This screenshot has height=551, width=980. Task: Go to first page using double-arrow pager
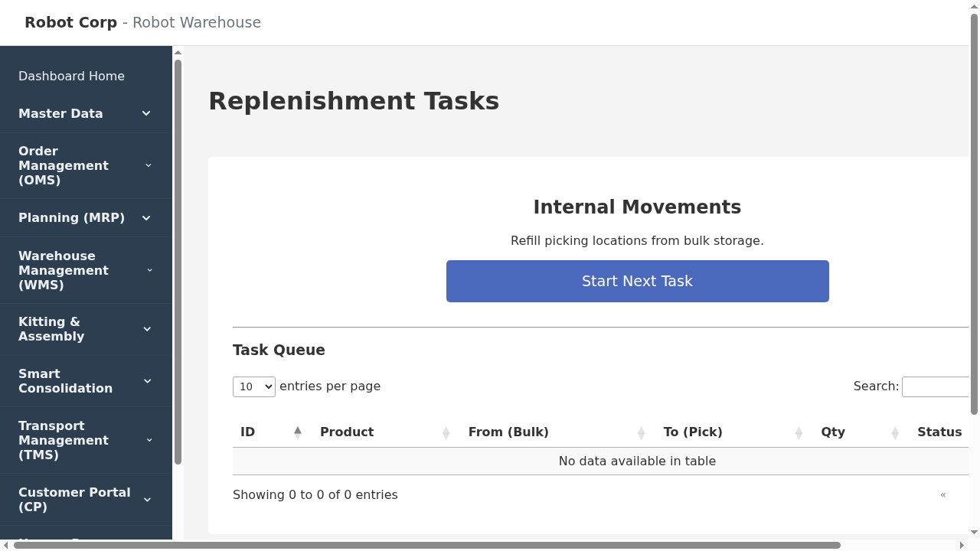coord(943,495)
